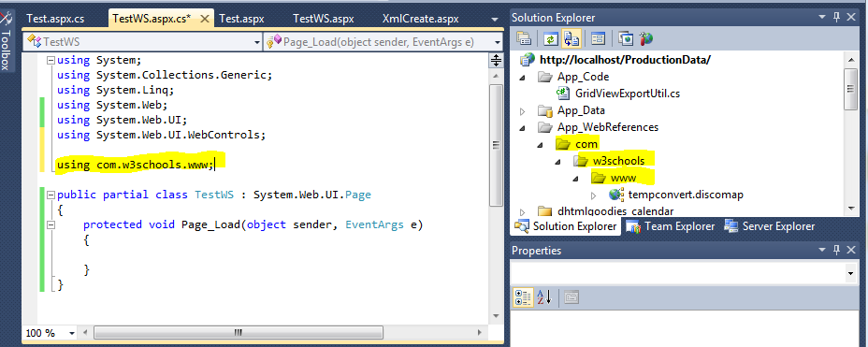This screenshot has width=868, height=347.
Task: Switch to Solution Explorer bottom tab
Action: (566, 226)
